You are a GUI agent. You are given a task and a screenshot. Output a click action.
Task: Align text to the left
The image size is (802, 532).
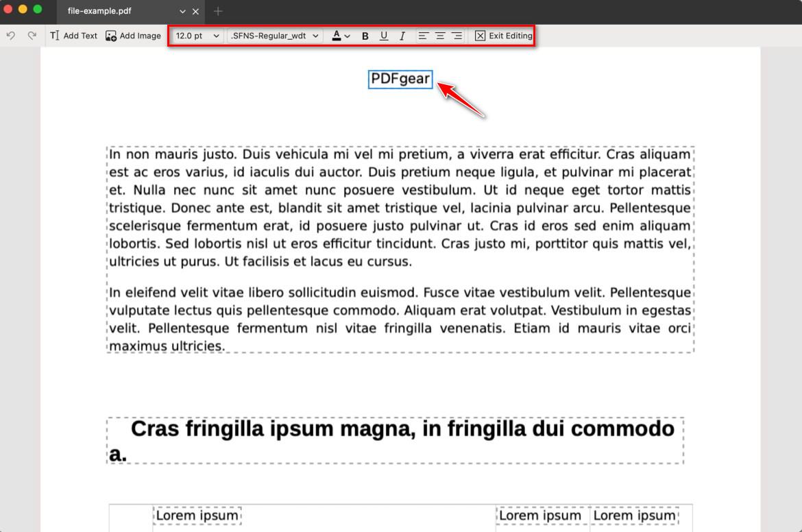click(424, 36)
